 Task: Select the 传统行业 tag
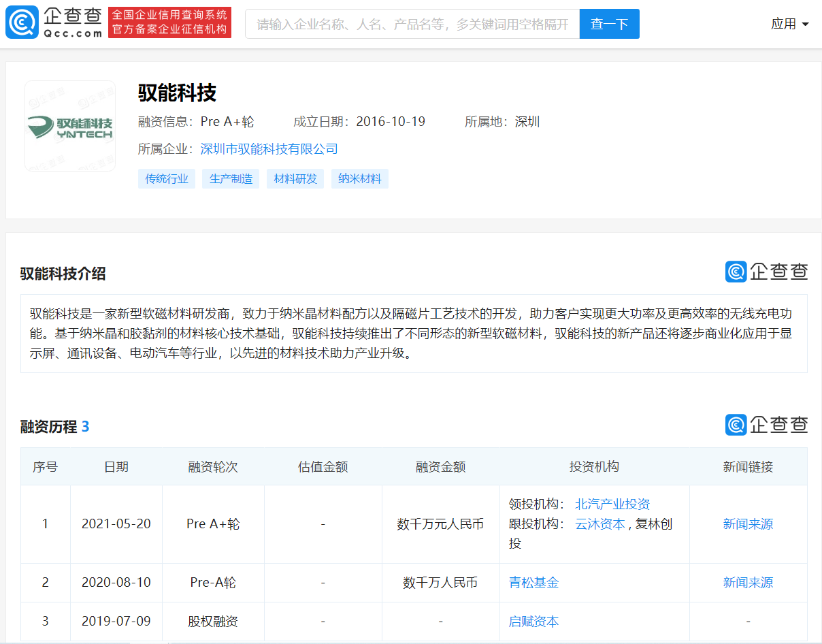(x=167, y=179)
